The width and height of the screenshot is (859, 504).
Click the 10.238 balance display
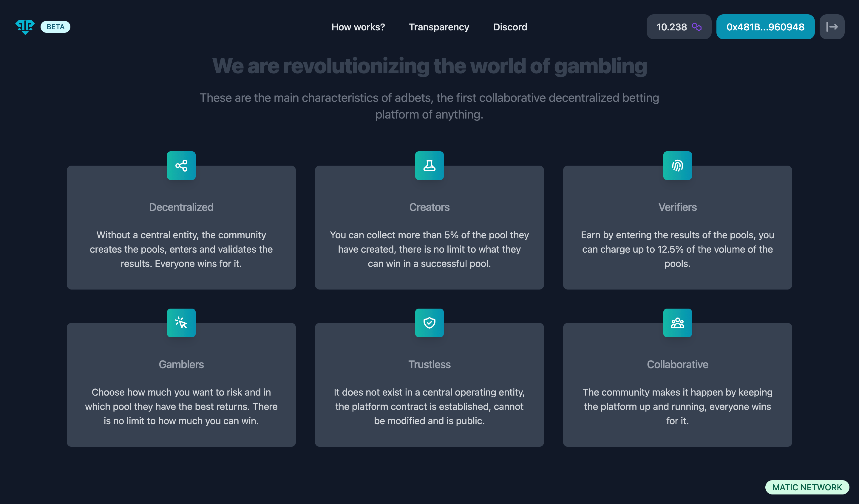671,27
